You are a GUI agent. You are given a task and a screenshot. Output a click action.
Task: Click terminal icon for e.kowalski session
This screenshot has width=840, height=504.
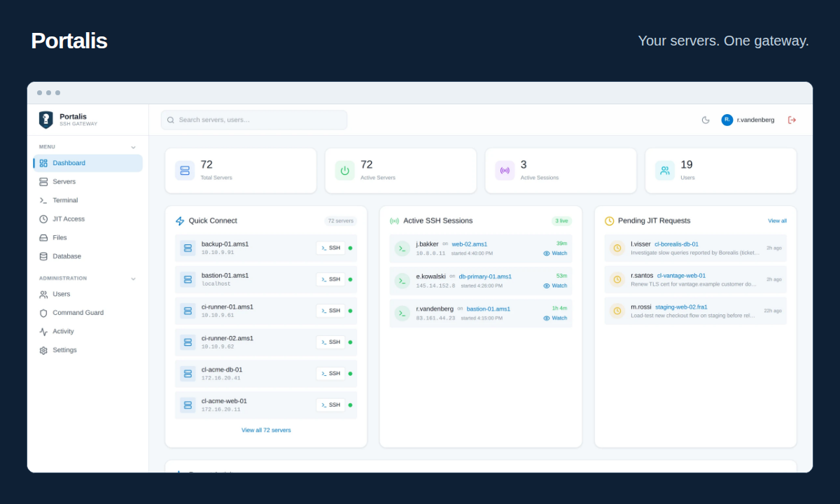(402, 281)
